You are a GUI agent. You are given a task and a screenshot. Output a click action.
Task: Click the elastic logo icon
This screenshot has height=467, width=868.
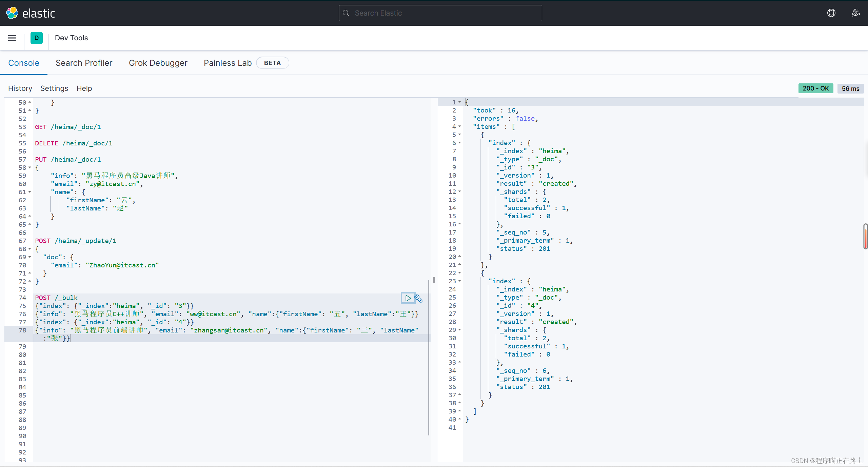click(12, 13)
